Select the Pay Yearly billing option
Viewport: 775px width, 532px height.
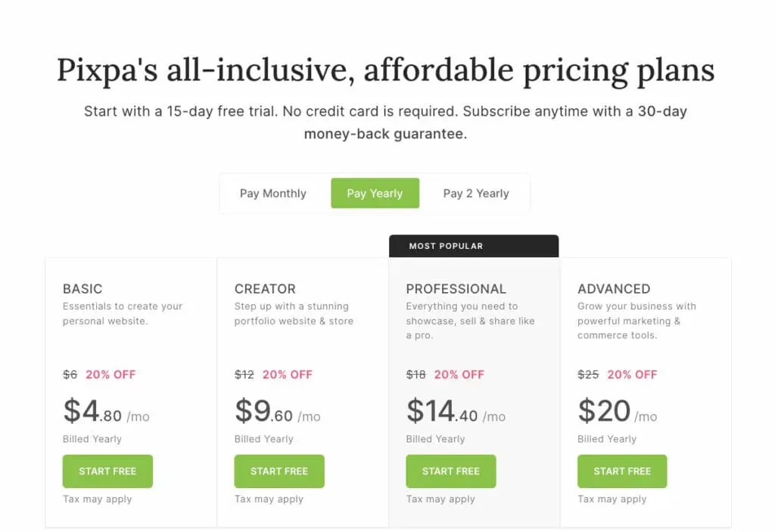click(x=375, y=193)
